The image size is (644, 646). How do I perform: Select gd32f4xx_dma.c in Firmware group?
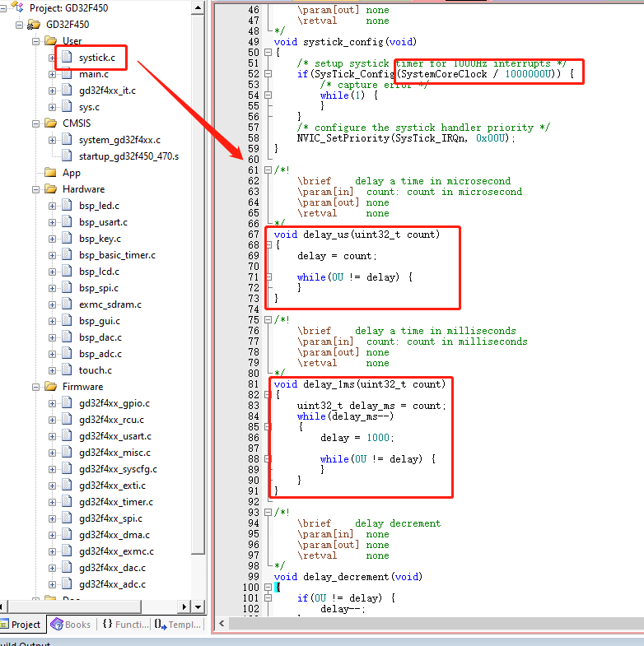click(x=114, y=535)
